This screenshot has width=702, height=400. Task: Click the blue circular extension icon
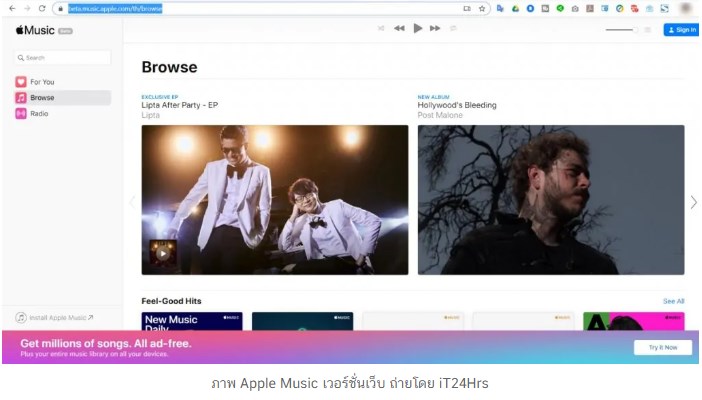[530, 9]
